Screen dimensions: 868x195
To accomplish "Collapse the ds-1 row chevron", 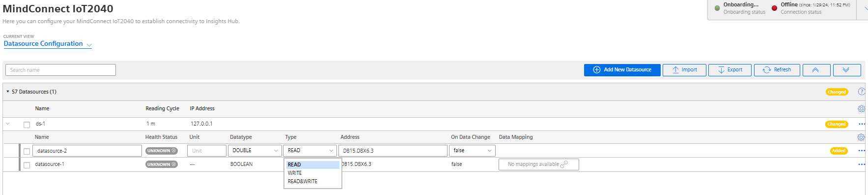I will (8, 124).
